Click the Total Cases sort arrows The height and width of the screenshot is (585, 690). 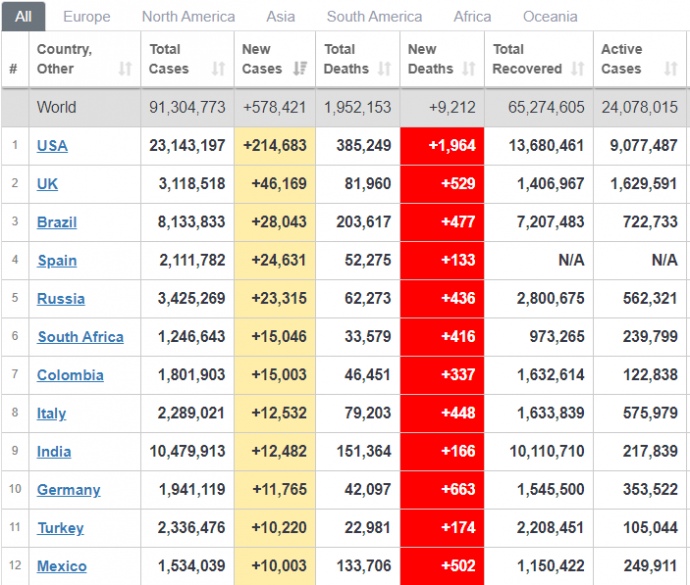(x=218, y=69)
